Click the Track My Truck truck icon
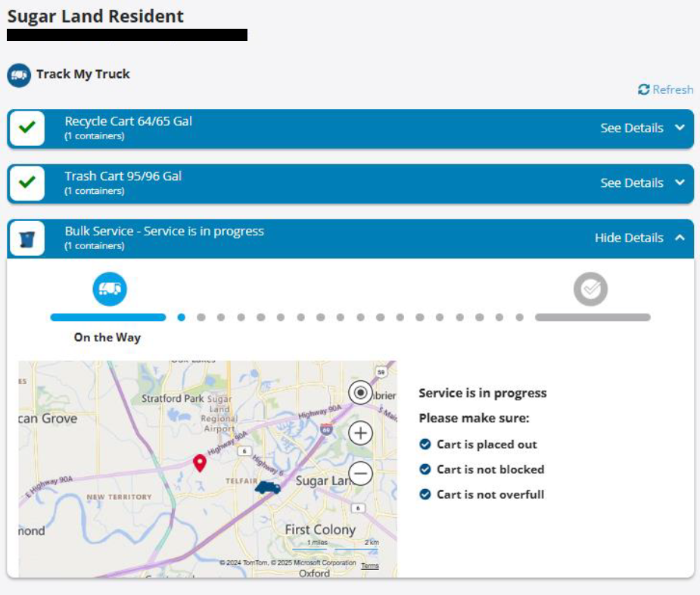The height and width of the screenshot is (595, 700). pos(20,74)
